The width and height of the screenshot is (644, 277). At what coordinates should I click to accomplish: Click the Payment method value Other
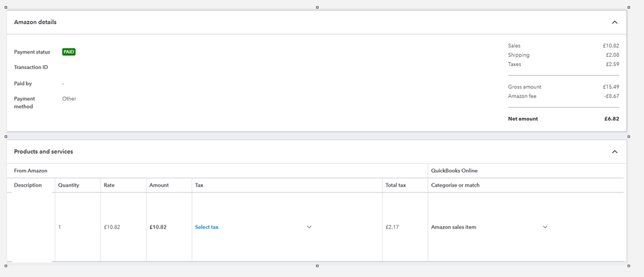tap(69, 99)
